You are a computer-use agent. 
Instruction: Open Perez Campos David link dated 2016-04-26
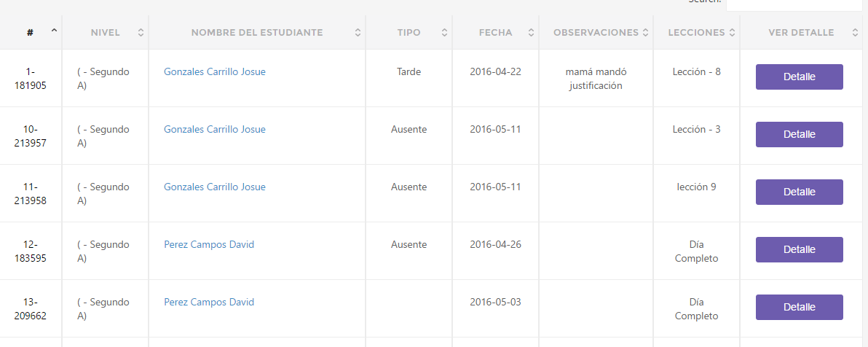(x=209, y=244)
